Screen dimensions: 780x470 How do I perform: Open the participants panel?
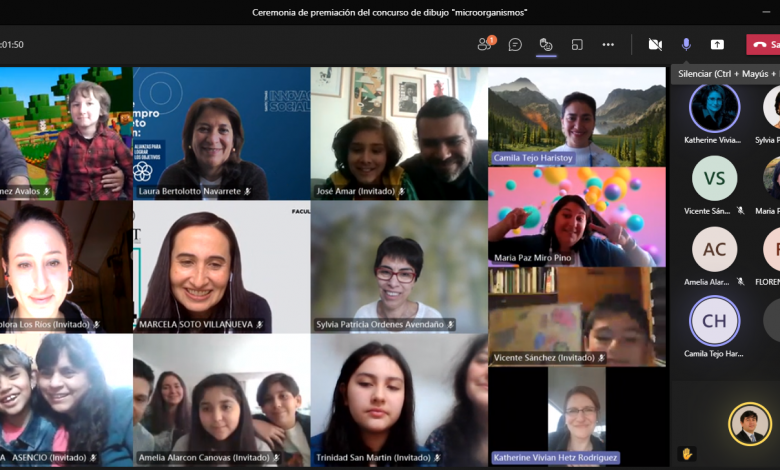click(485, 44)
